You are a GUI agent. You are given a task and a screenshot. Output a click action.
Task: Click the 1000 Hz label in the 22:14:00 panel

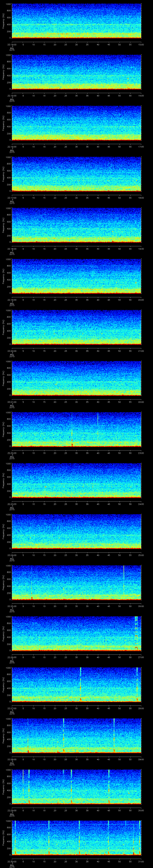[8, 4]
